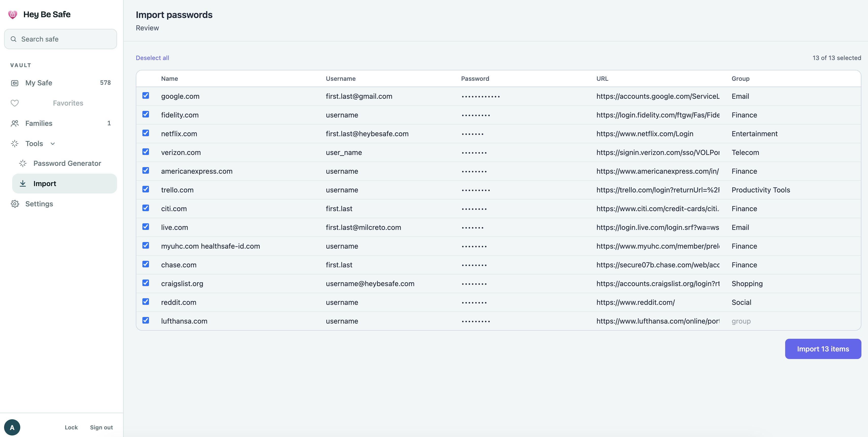The image size is (868, 437).
Task: Toggle the lufthansa.com row checkbox
Action: tap(146, 321)
